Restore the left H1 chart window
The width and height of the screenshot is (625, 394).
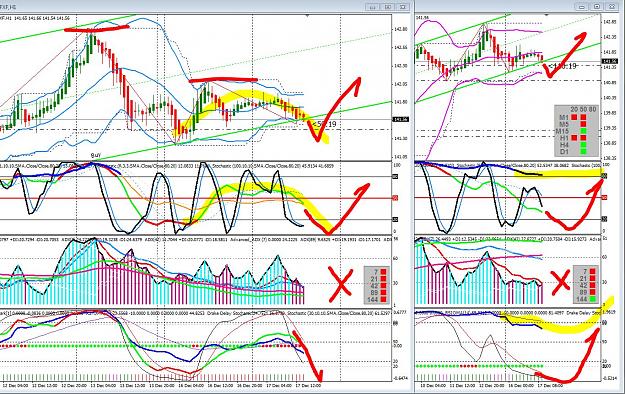click(387, 7)
